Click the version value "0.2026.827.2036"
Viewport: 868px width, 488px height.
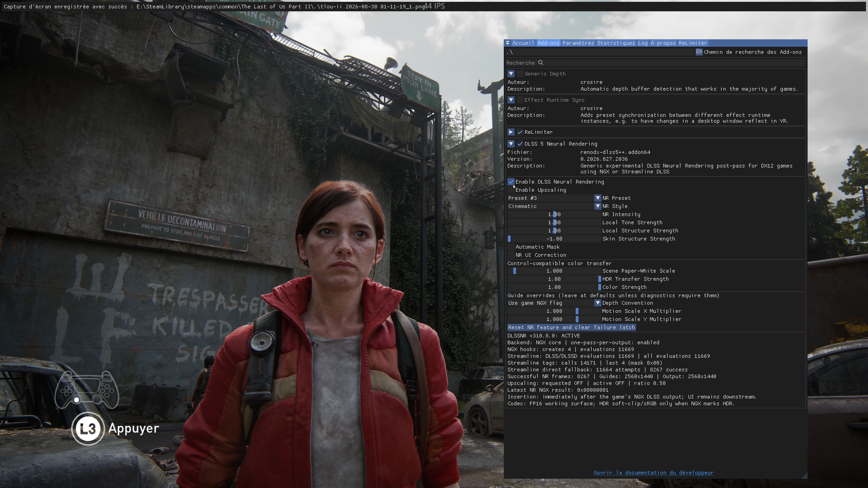(604, 159)
